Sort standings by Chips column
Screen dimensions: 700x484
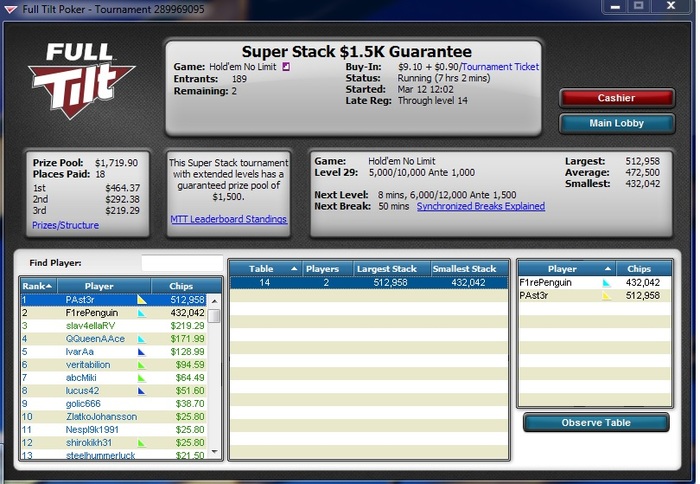click(x=186, y=286)
